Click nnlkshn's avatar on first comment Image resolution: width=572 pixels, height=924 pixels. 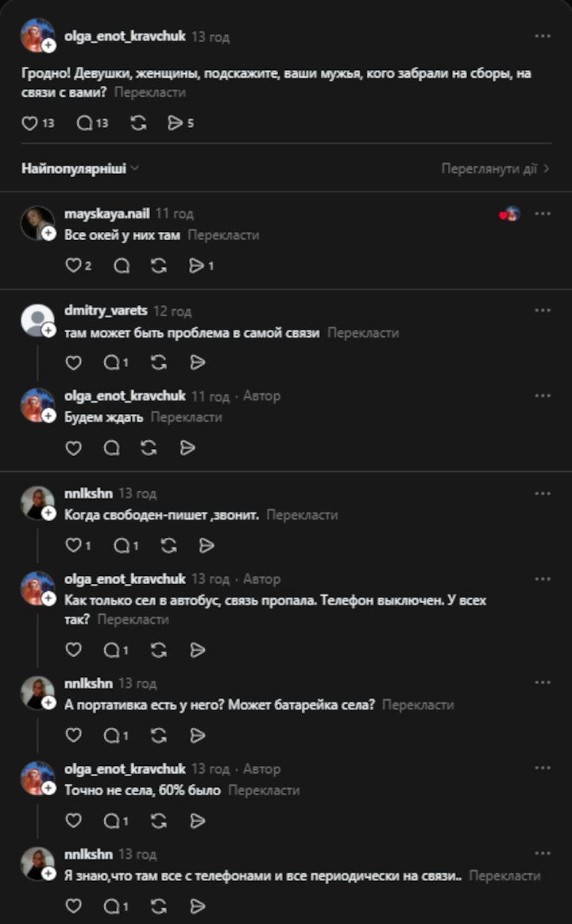pos(37,503)
